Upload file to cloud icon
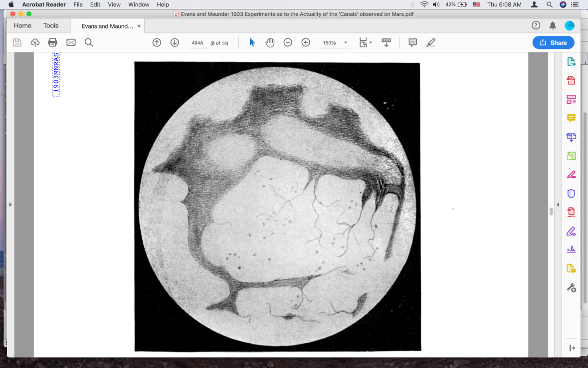The image size is (588, 368). pyautogui.click(x=35, y=42)
